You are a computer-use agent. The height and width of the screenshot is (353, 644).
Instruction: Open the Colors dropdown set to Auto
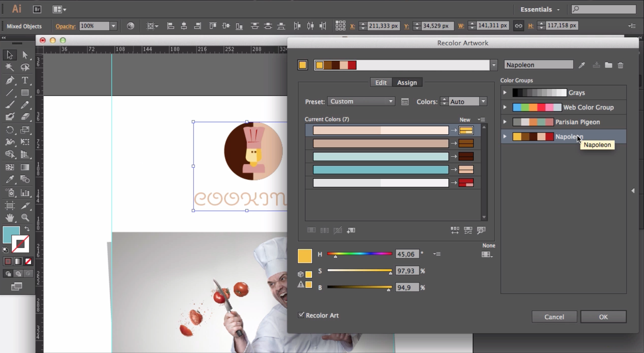[483, 101]
